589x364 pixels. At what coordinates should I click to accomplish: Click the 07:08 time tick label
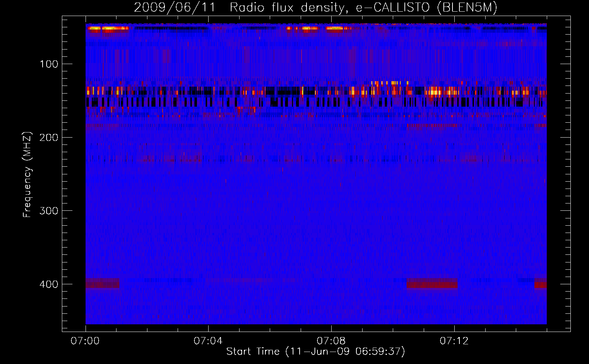point(331,341)
